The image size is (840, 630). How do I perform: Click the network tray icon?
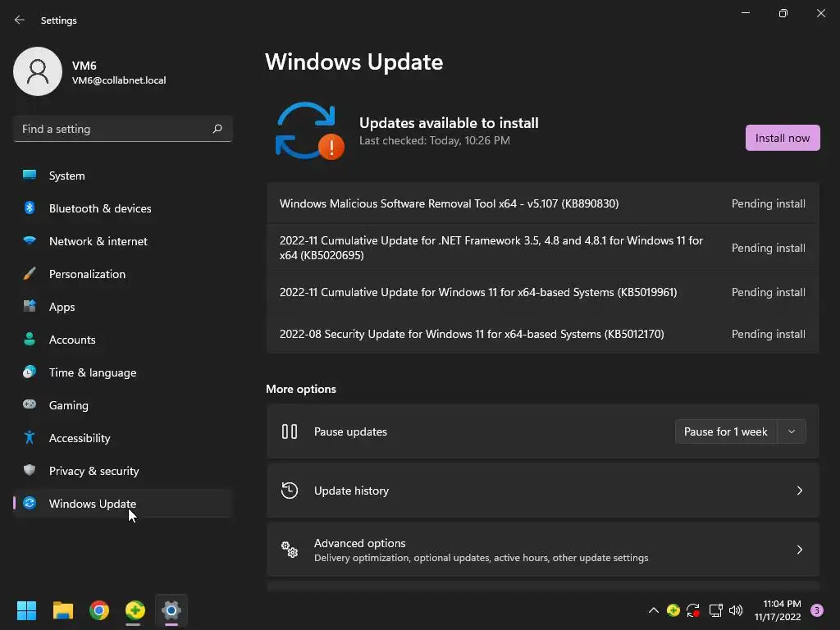tap(715, 610)
